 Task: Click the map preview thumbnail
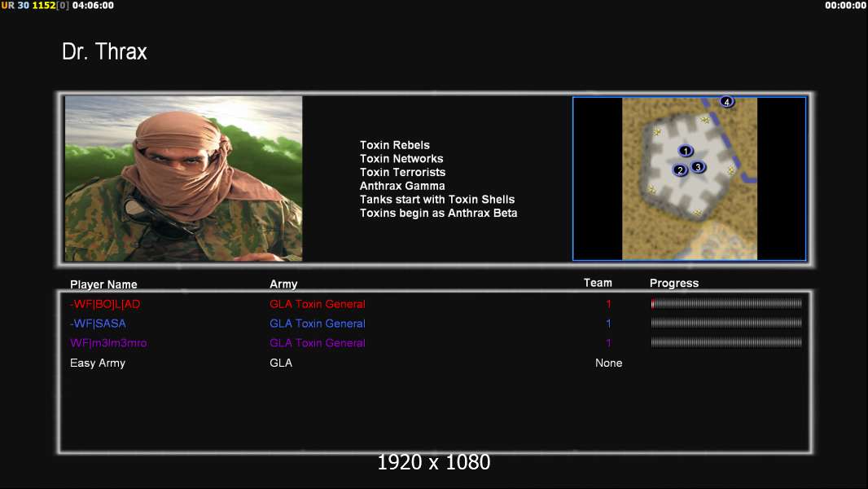(689, 178)
